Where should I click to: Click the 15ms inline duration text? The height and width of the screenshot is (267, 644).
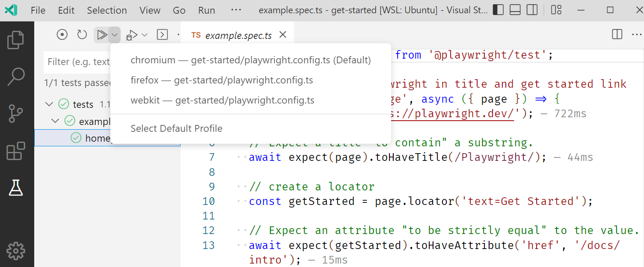(335, 260)
